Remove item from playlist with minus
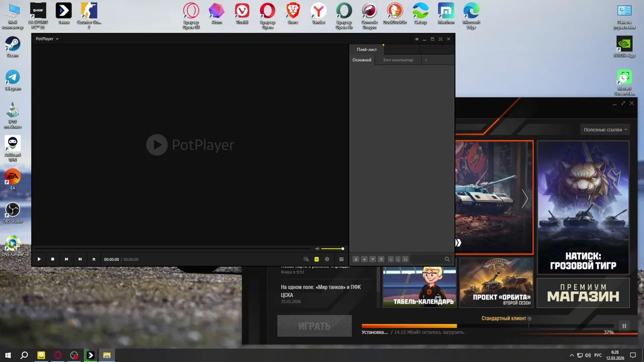 coord(398,259)
